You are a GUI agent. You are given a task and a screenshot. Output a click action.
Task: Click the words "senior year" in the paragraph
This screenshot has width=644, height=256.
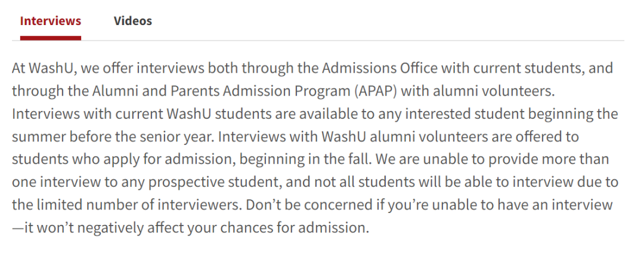point(179,137)
